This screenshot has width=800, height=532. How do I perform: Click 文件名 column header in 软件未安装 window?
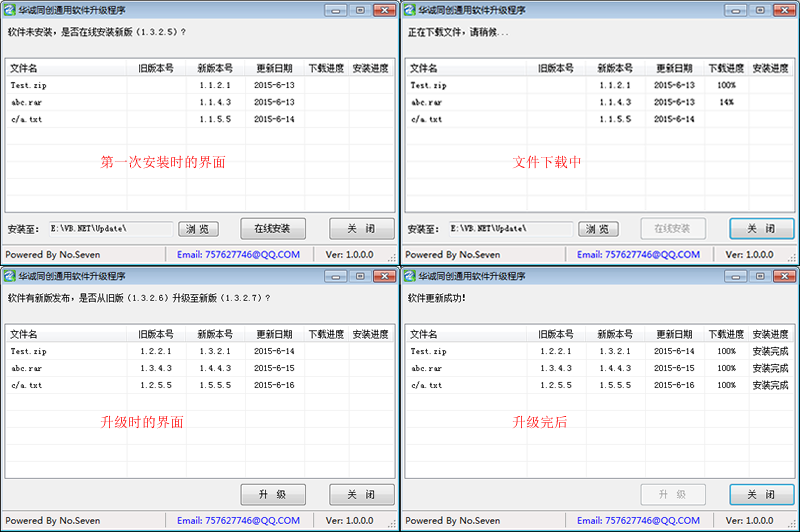66,68
